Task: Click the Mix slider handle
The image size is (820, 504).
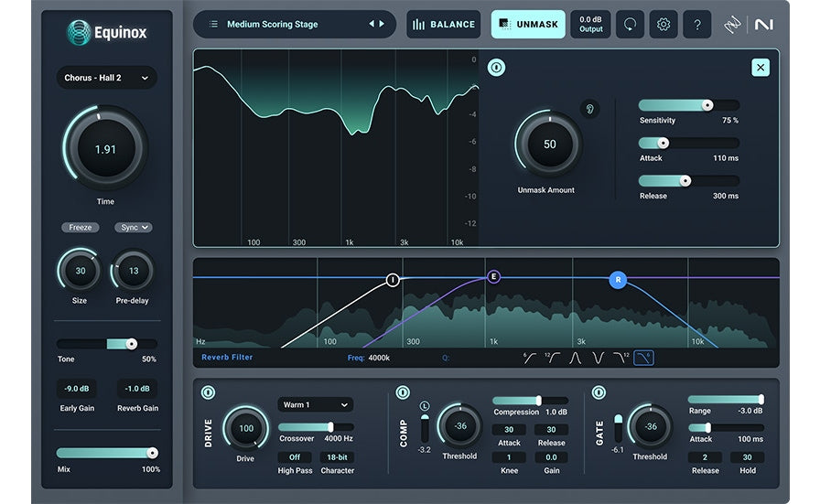Action: coord(152,453)
